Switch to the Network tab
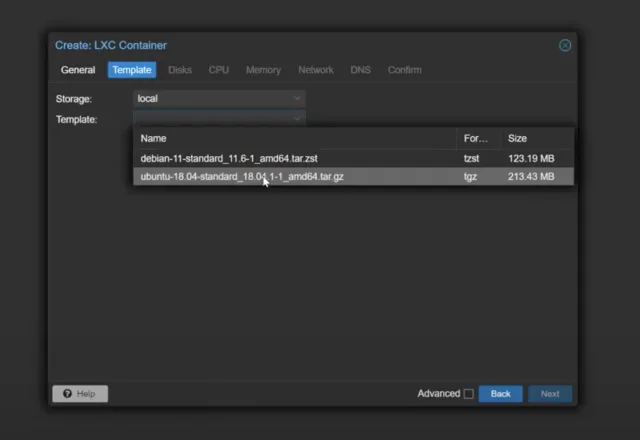Screen dimensions: 640x440 [x=316, y=70]
